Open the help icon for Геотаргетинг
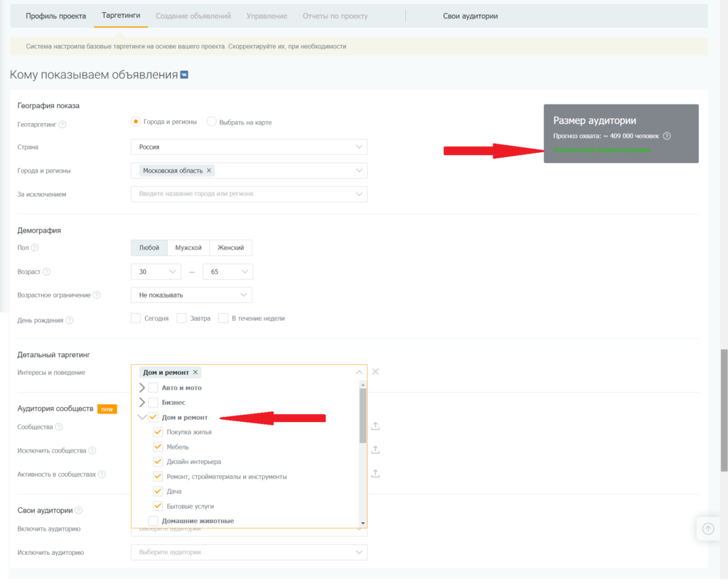 (63, 125)
